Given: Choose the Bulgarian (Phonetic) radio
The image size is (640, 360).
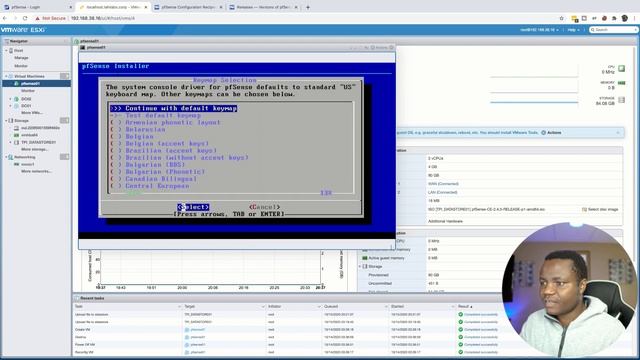Looking at the screenshot, I should tap(116, 172).
